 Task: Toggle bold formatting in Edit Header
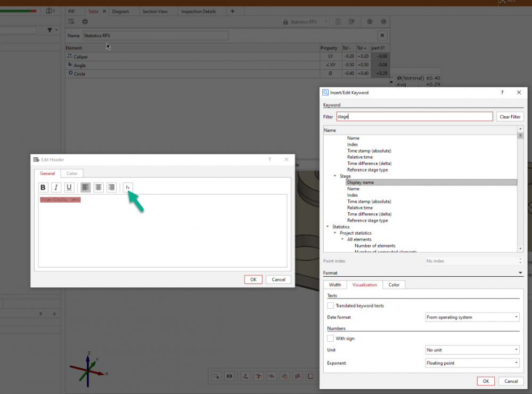tap(43, 187)
